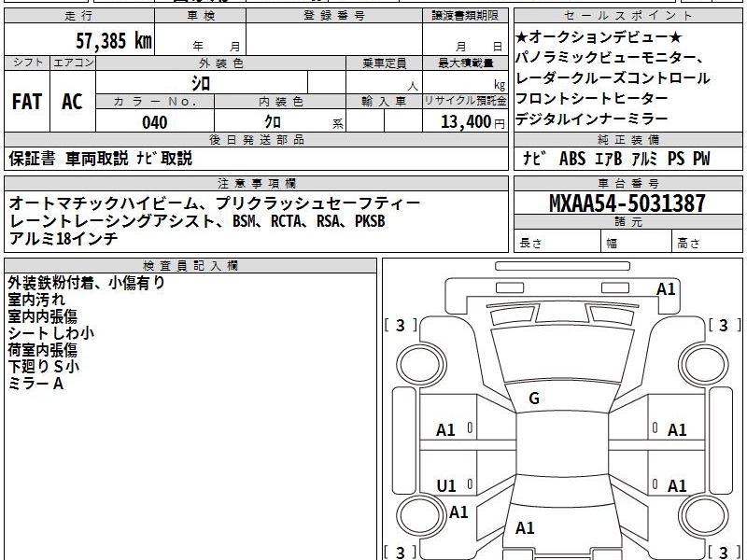Click exterior color value シロ

[201, 83]
